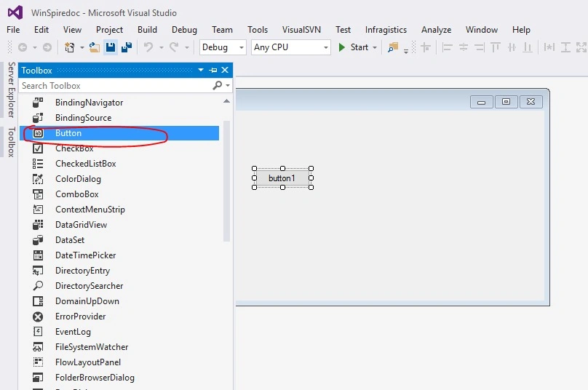Select the DirectorySearcher magnifier icon
The height and width of the screenshot is (390, 588).
point(38,286)
